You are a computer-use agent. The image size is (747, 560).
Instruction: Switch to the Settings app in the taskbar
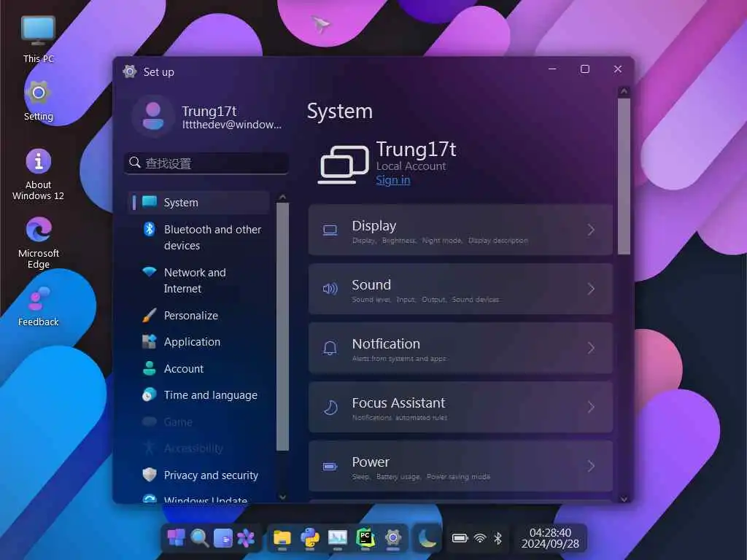click(393, 538)
